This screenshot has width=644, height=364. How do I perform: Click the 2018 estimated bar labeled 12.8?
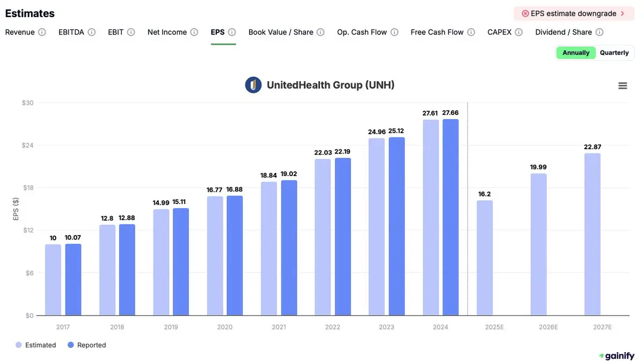(107, 270)
